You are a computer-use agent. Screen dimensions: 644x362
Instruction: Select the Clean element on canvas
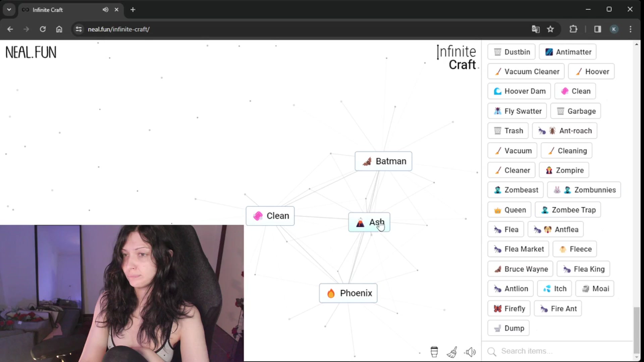pyautogui.click(x=270, y=216)
